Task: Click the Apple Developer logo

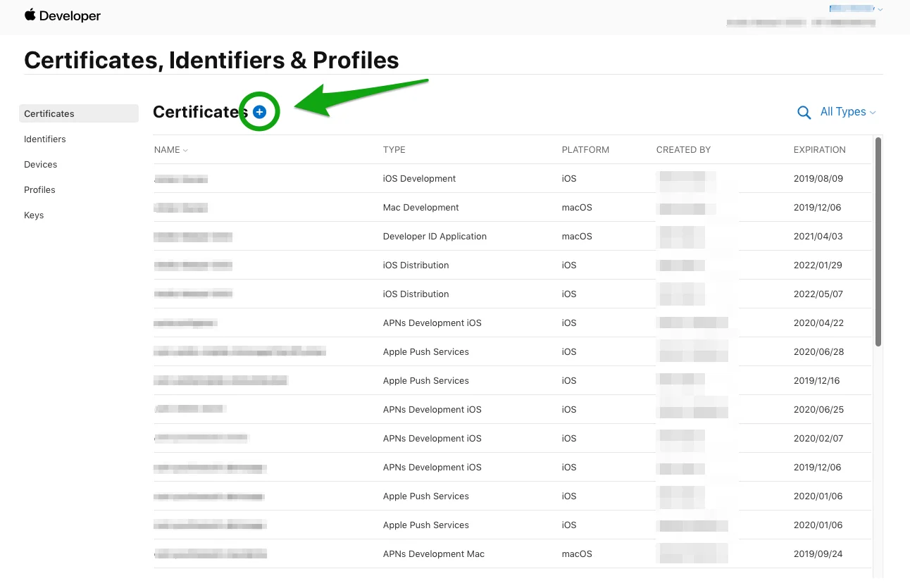Action: tap(63, 15)
